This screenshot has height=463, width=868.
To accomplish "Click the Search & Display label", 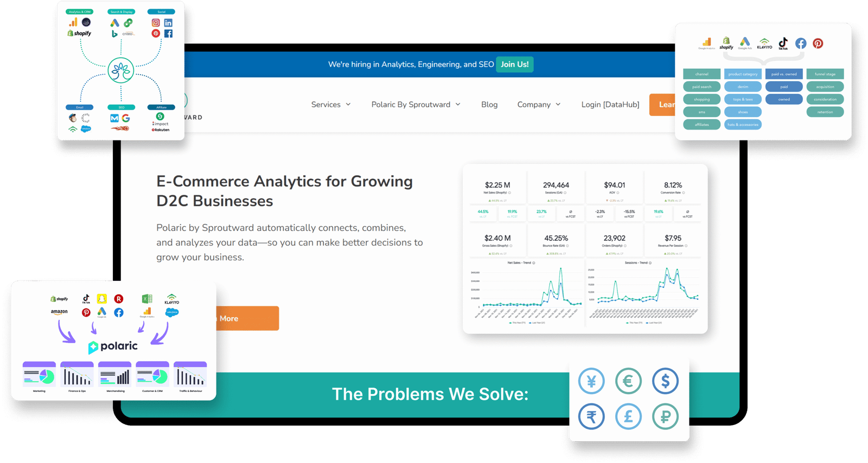I will (x=120, y=11).
